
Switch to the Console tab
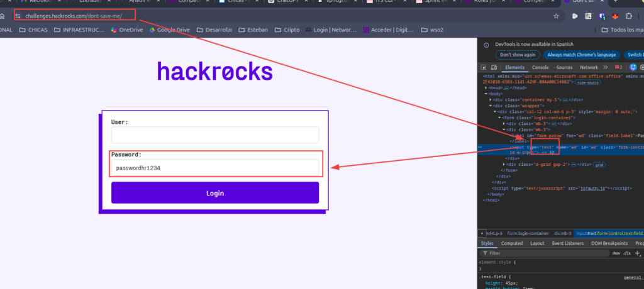[540, 67]
